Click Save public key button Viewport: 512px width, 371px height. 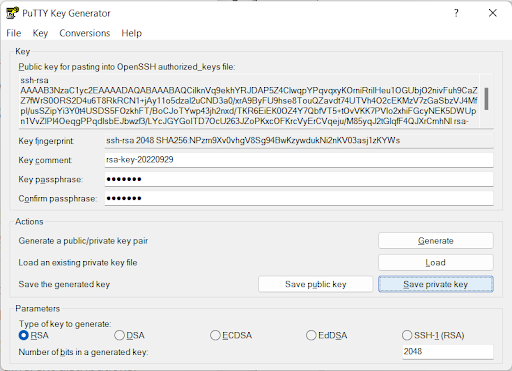tap(315, 284)
